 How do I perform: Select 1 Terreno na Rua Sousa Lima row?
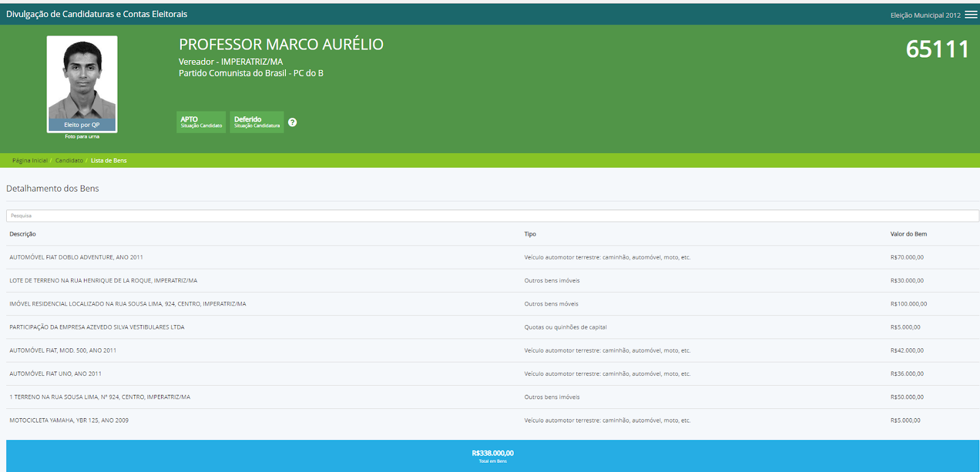click(x=492, y=397)
